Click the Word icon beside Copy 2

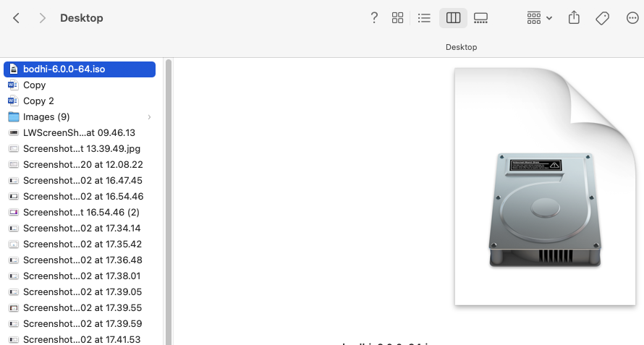click(x=13, y=101)
